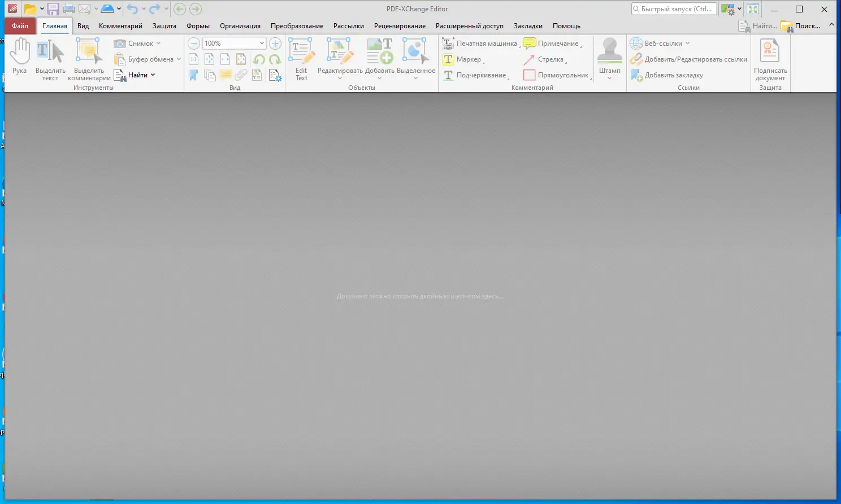Switch to the Вид tab
Screen dimensions: 841x504
point(83,26)
